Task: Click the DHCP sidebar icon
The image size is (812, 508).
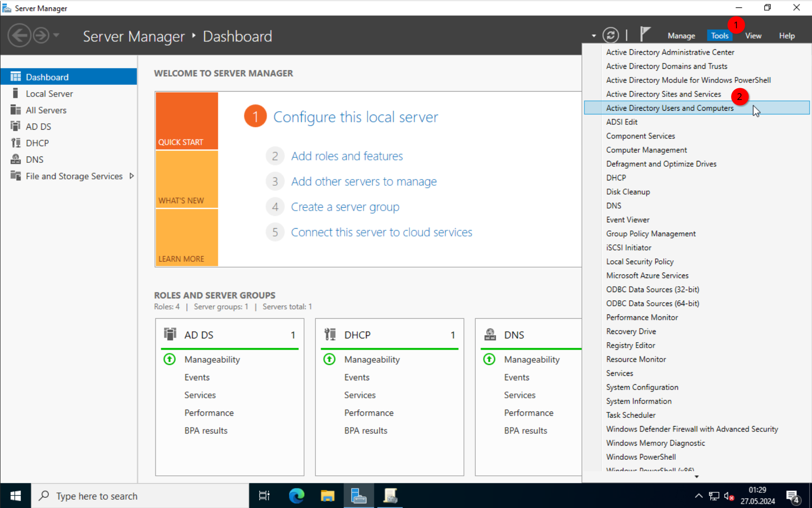Action: [16, 143]
